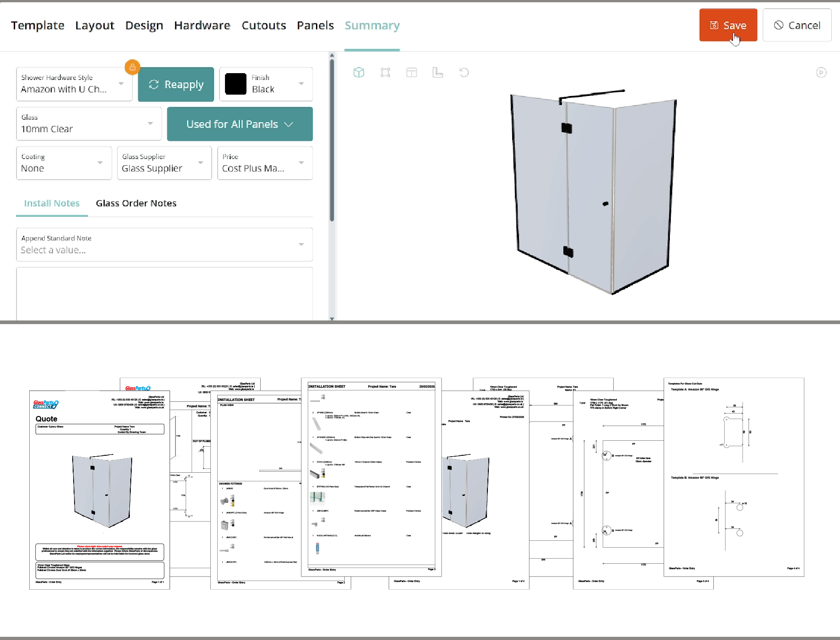This screenshot has width=840, height=640.
Task: Click the scrollbar down arrow in left panel
Action: pos(332,319)
